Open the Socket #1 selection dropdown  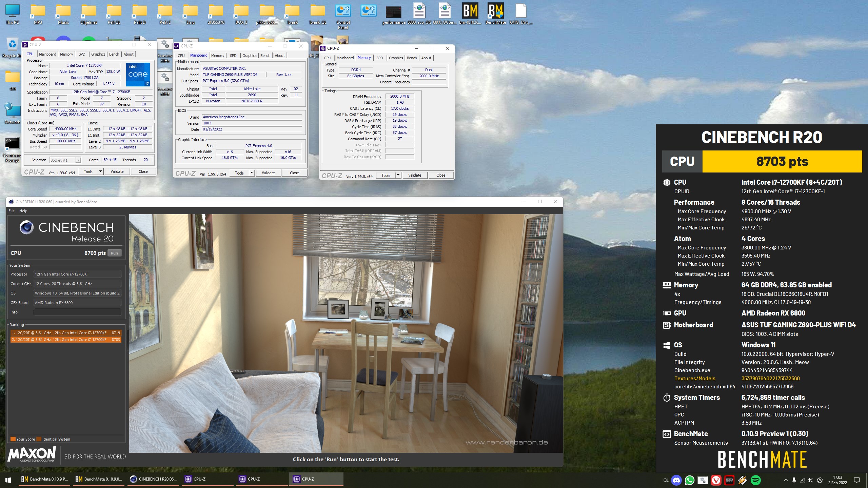click(65, 160)
